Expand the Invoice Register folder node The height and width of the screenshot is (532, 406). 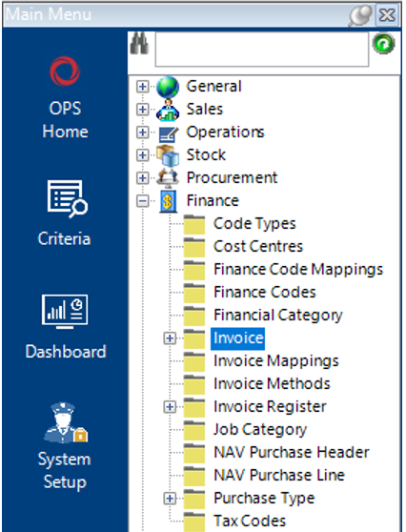coord(170,407)
